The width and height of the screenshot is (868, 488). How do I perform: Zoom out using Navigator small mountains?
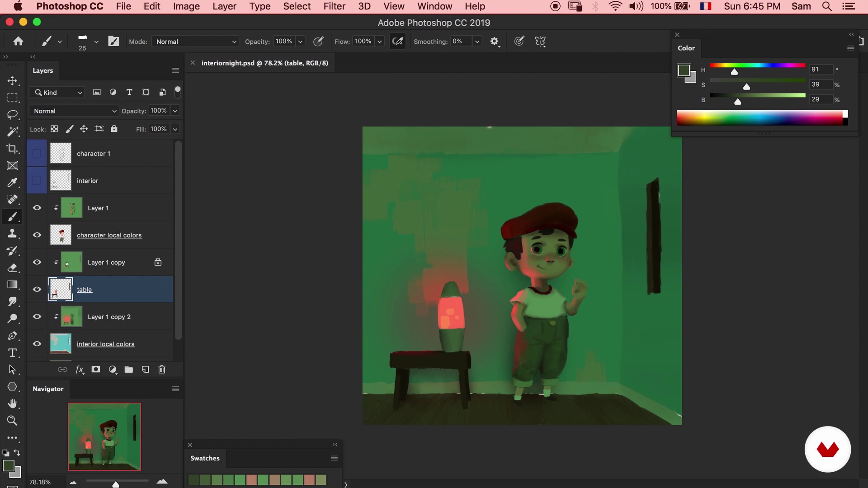coord(73,483)
